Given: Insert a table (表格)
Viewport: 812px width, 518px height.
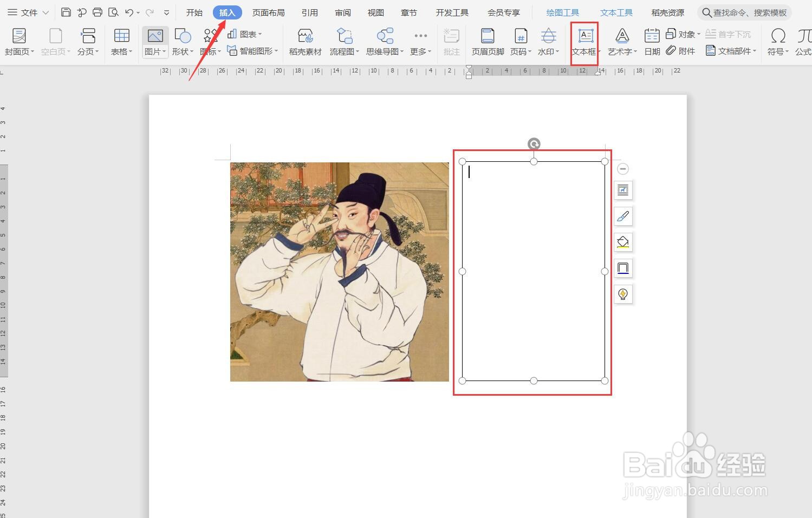Looking at the screenshot, I should coord(121,42).
